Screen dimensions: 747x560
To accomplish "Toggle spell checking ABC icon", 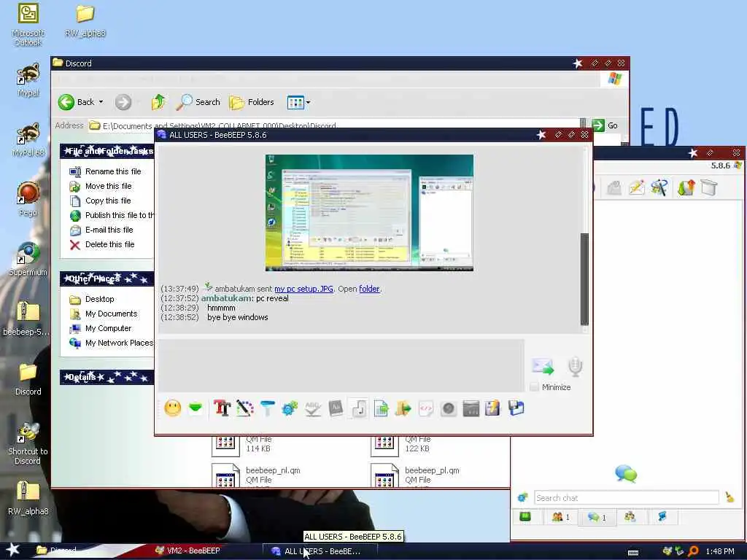I will tap(312, 408).
